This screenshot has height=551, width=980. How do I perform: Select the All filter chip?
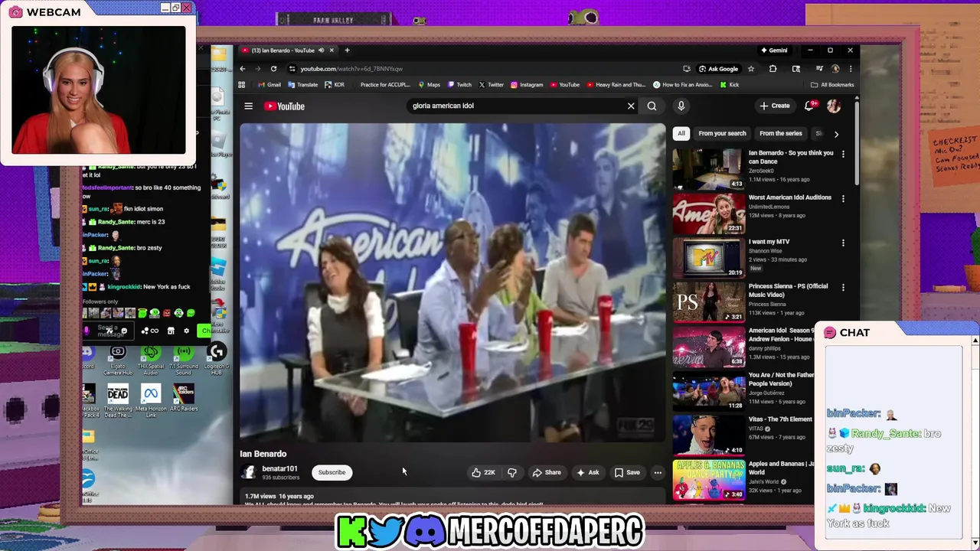pos(681,133)
